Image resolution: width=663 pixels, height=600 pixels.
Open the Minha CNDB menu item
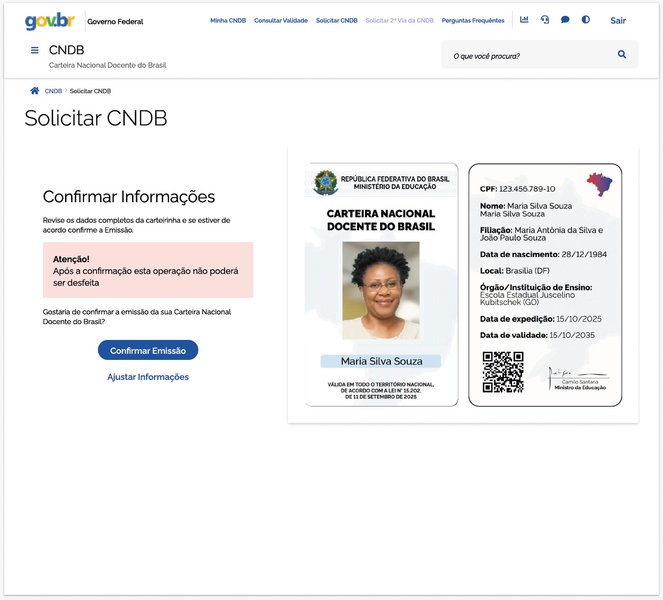coord(228,21)
